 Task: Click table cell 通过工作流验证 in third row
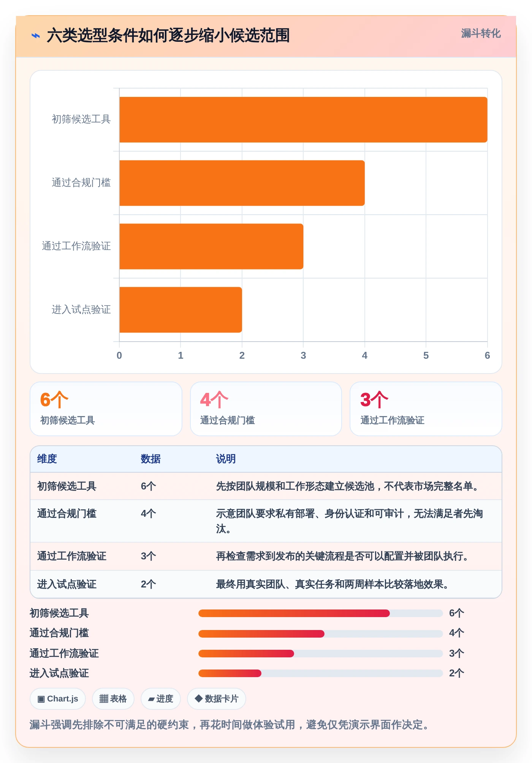tap(71, 556)
